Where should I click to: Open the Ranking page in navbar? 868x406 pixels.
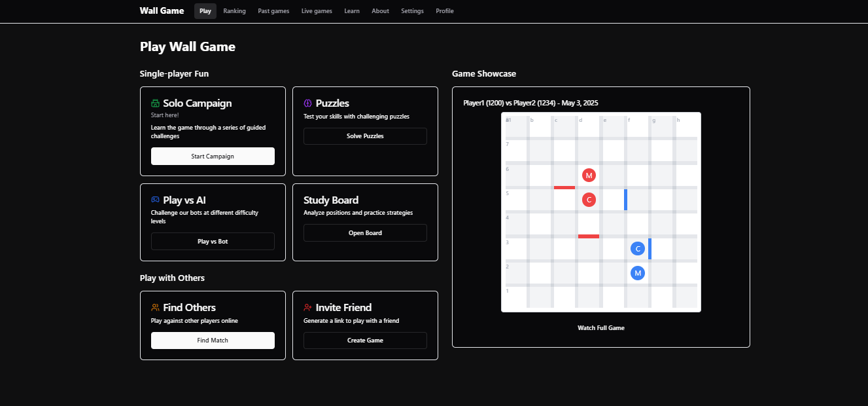(234, 11)
